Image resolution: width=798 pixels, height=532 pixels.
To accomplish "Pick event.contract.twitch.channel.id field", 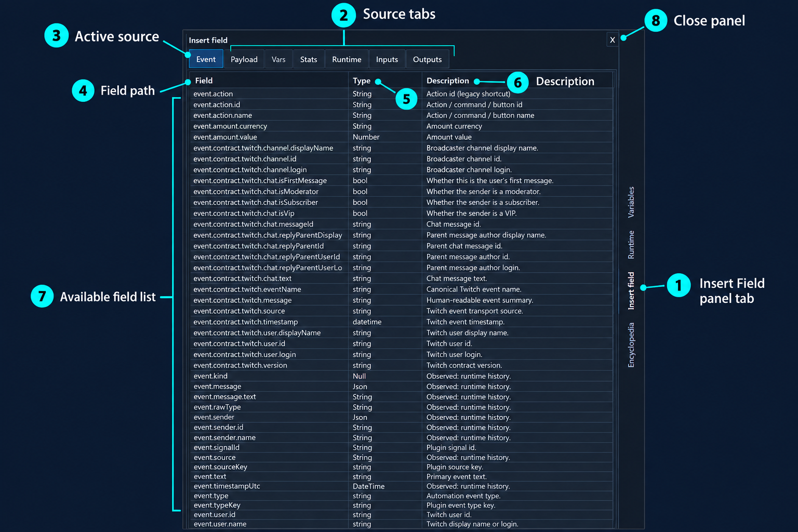I will [401, 159].
